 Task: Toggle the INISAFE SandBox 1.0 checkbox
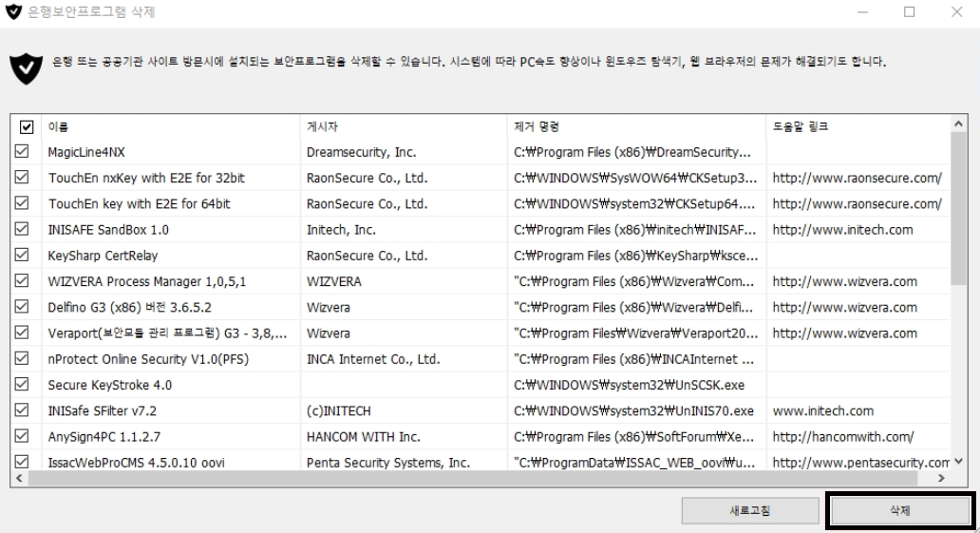(x=22, y=229)
